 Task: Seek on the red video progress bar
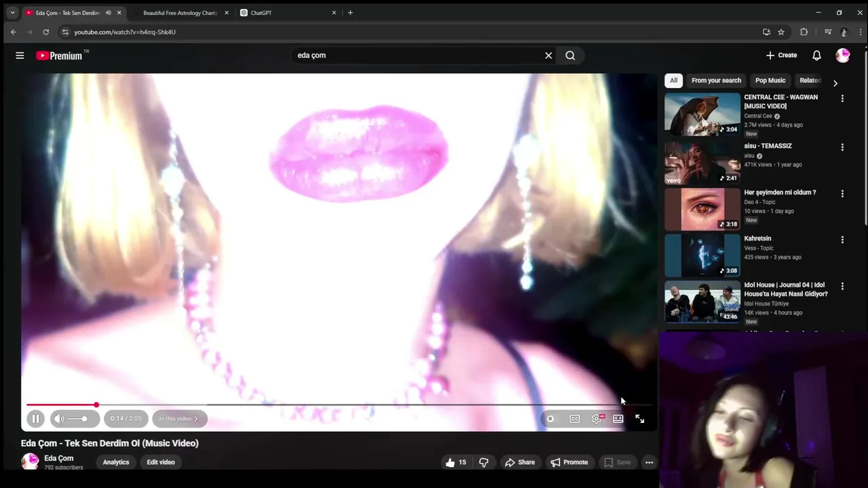339,405
